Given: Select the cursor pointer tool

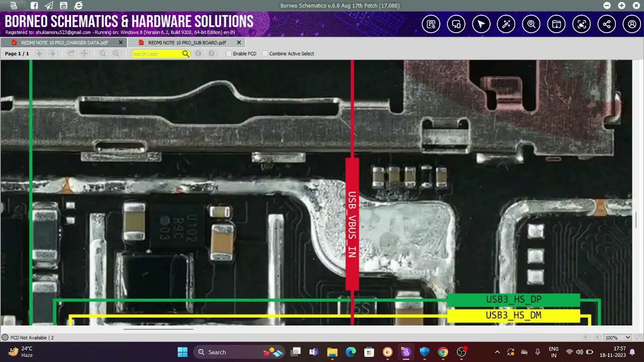Looking at the screenshot, I should tap(481, 24).
